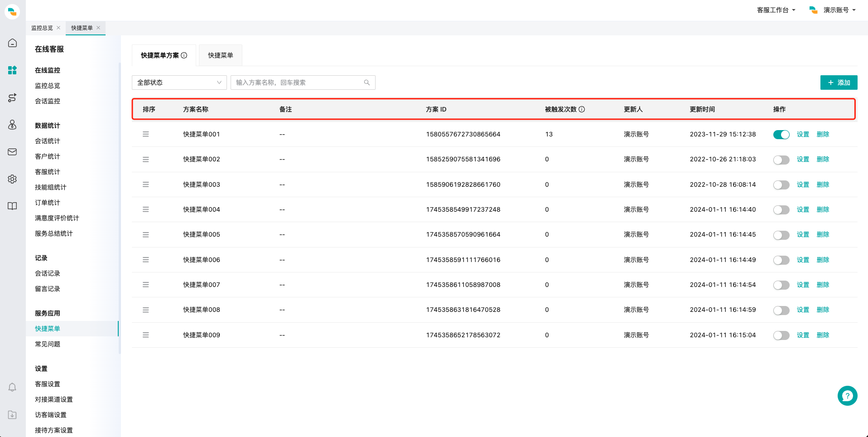868x437 pixels.
Task: Click 设置 for 快捷菜单001
Action: click(803, 134)
